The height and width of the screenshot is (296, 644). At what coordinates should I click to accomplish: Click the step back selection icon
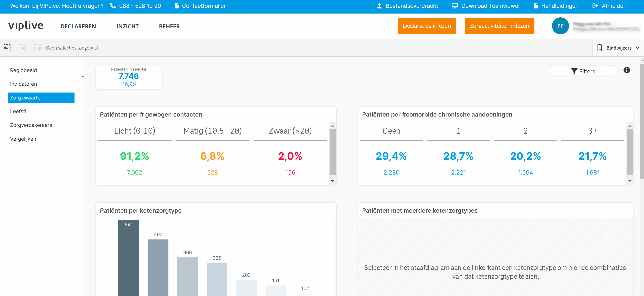[x=7, y=48]
